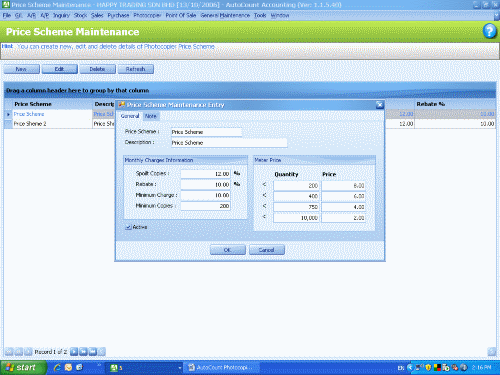The height and width of the screenshot is (375, 500).
Task: Click into the Description text field
Action: [x=229, y=143]
